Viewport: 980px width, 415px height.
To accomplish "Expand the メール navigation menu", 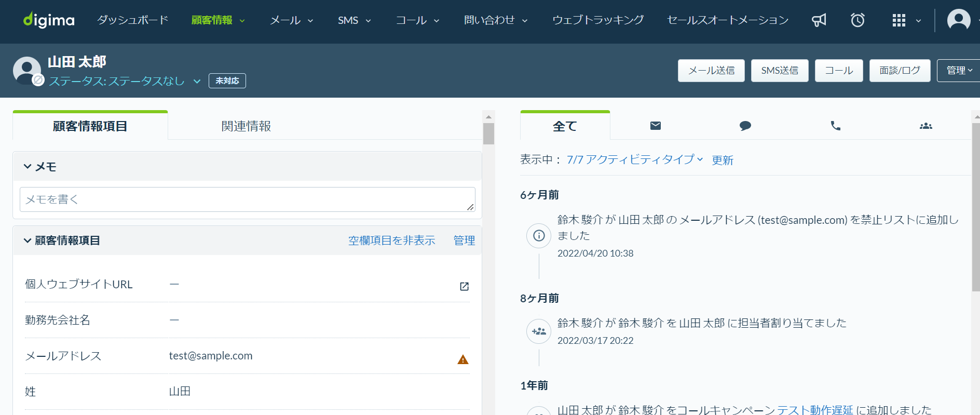I will click(x=292, y=20).
